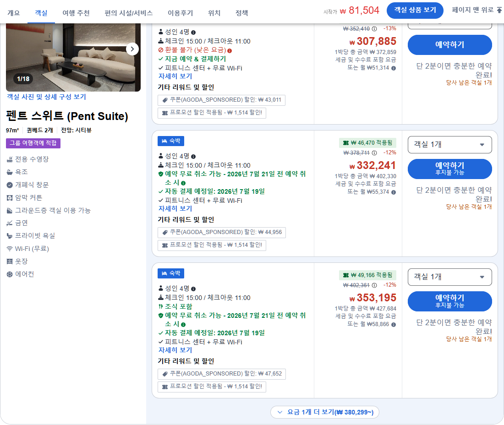
Task: Click 페이지 맨 위로 link
Action: click(477, 10)
